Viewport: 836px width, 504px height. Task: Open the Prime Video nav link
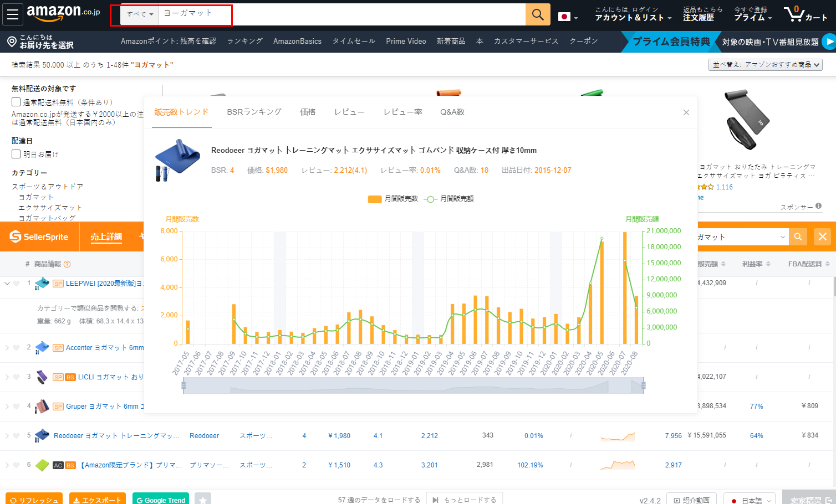click(x=406, y=41)
